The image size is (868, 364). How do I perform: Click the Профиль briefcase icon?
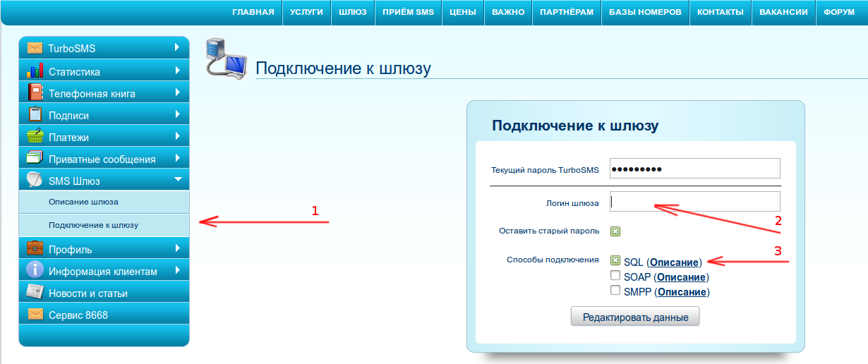(x=35, y=248)
